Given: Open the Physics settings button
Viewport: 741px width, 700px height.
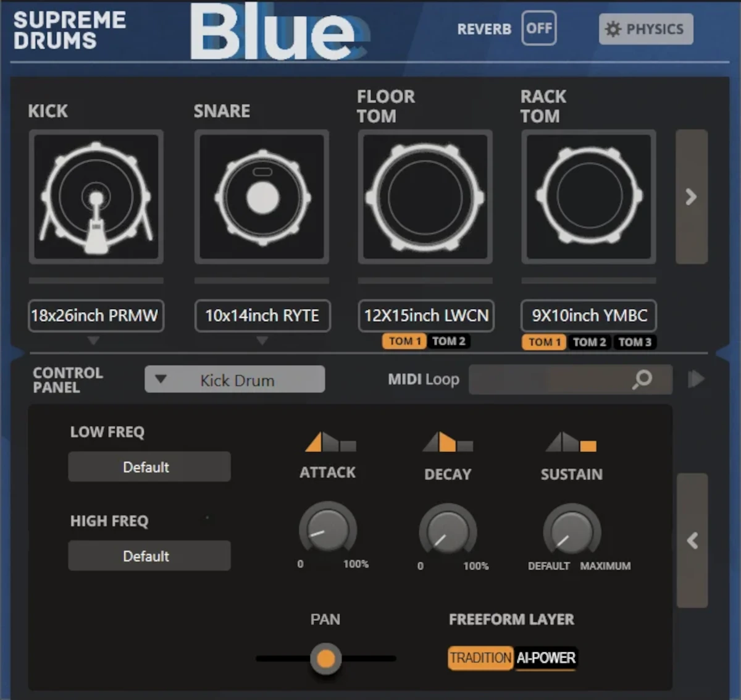Looking at the screenshot, I should click(645, 29).
